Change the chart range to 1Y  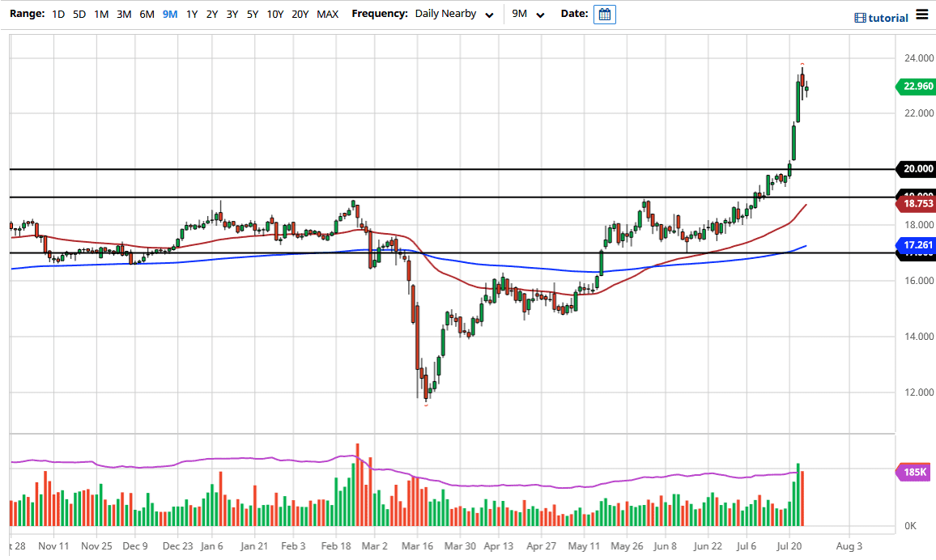point(192,14)
